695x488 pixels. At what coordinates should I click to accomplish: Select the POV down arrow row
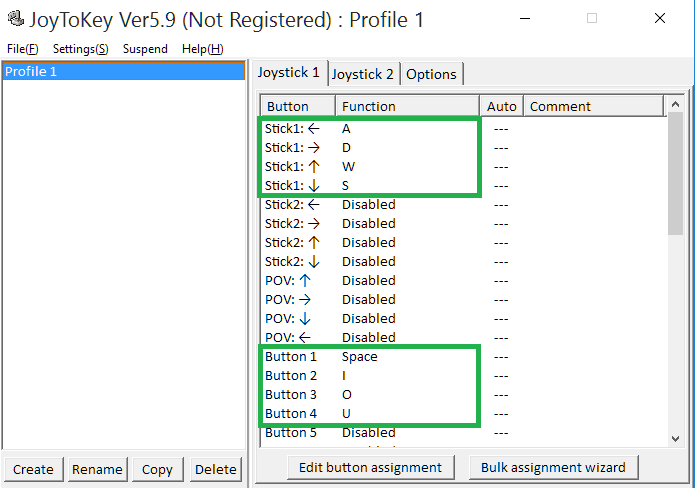463,319
